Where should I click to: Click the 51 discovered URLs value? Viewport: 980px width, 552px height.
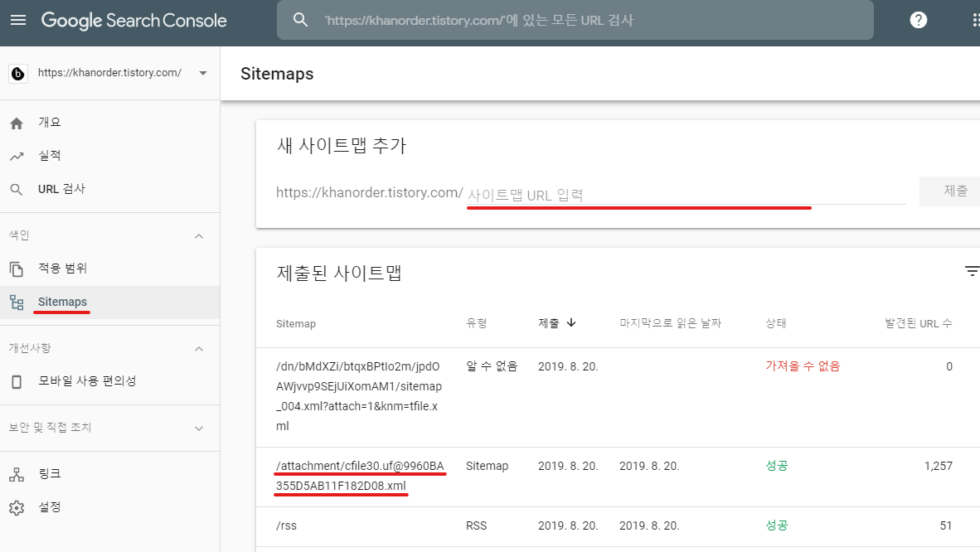click(x=946, y=525)
